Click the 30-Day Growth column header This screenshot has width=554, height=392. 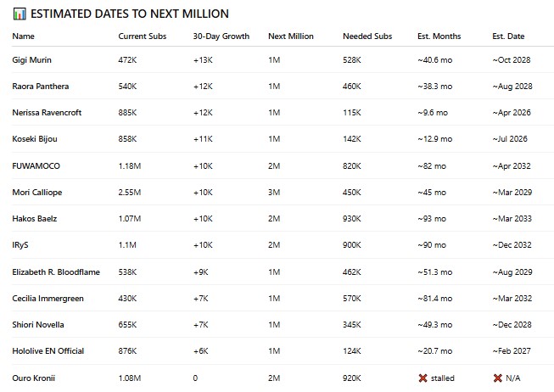[221, 36]
